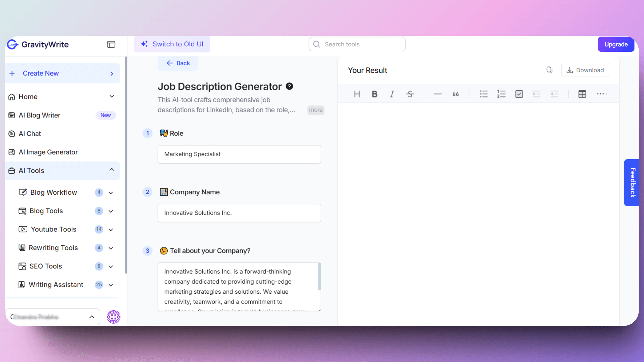The height and width of the screenshot is (362, 644).
Task: Click the 25 count badge
Action: click(99, 285)
